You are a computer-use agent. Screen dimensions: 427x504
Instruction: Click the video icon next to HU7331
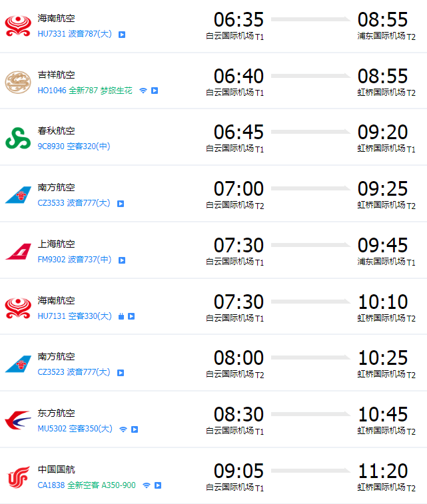click(122, 35)
